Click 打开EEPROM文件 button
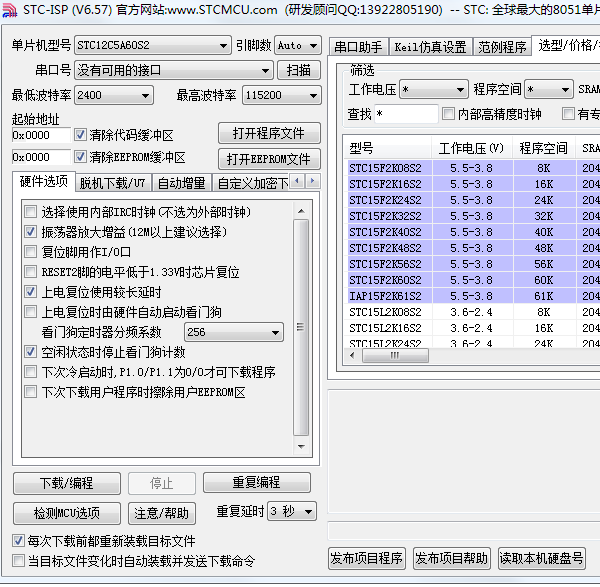 (269, 159)
